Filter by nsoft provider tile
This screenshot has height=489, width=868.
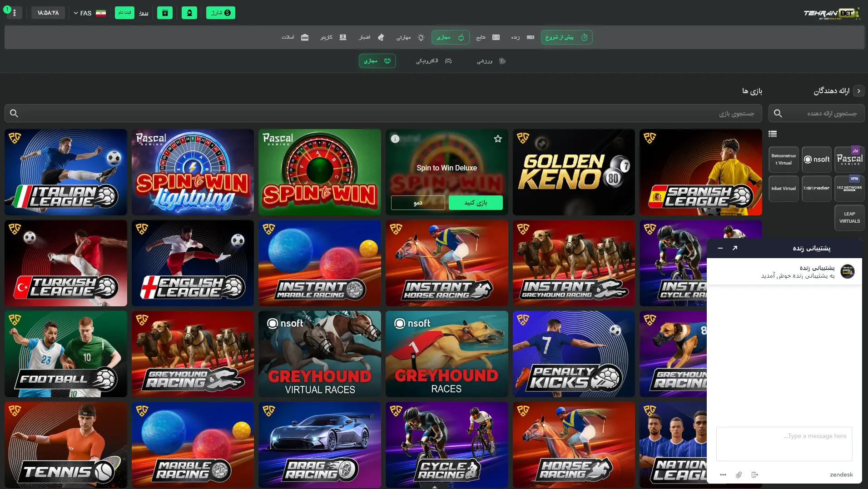pos(817,160)
